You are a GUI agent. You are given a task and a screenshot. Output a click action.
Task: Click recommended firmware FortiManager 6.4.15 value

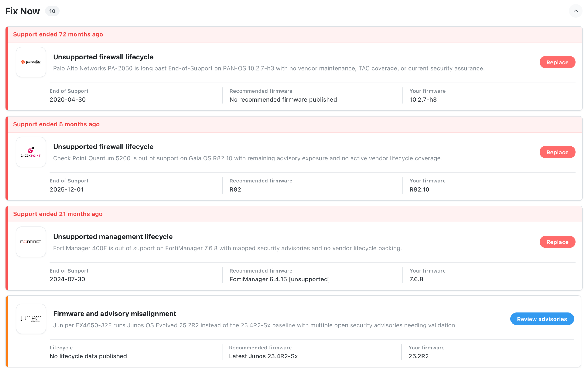pyautogui.click(x=280, y=279)
